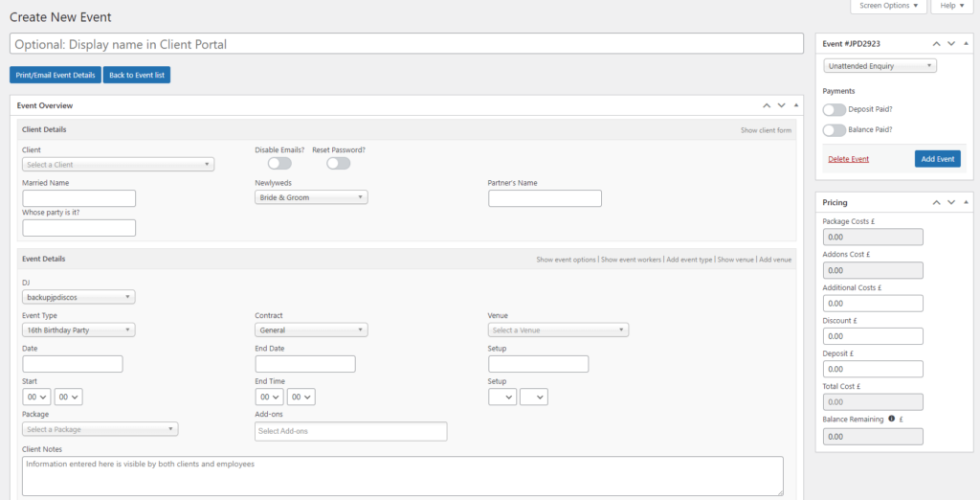Open the Select a Client dropdown
Screen dimensions: 980x500
(x=118, y=165)
